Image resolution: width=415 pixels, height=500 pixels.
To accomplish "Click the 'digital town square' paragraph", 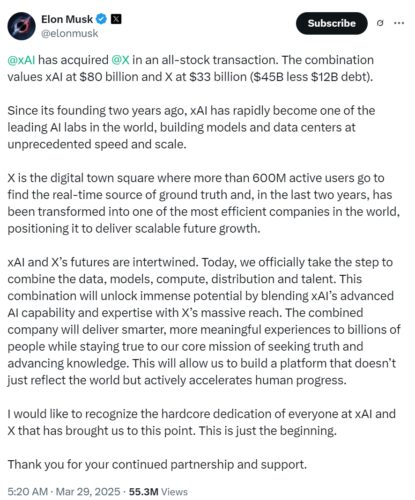I will pyautogui.click(x=204, y=203).
